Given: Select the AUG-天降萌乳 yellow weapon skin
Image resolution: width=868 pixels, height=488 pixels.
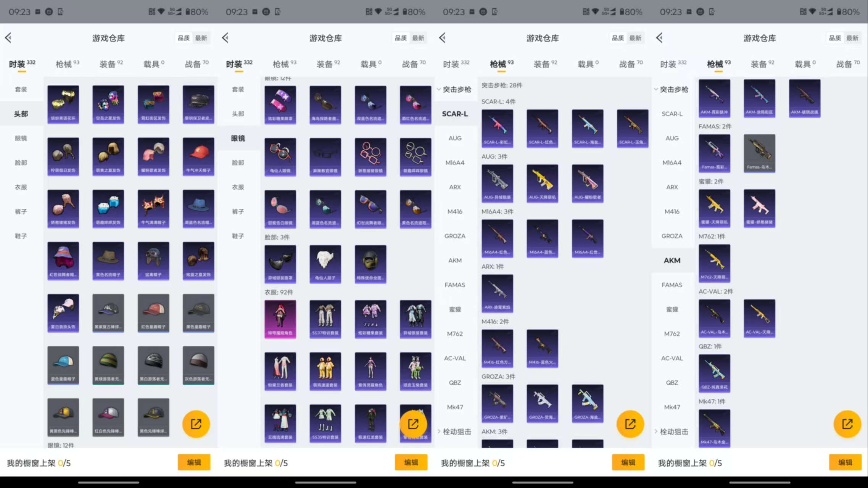Looking at the screenshot, I should 542,184.
